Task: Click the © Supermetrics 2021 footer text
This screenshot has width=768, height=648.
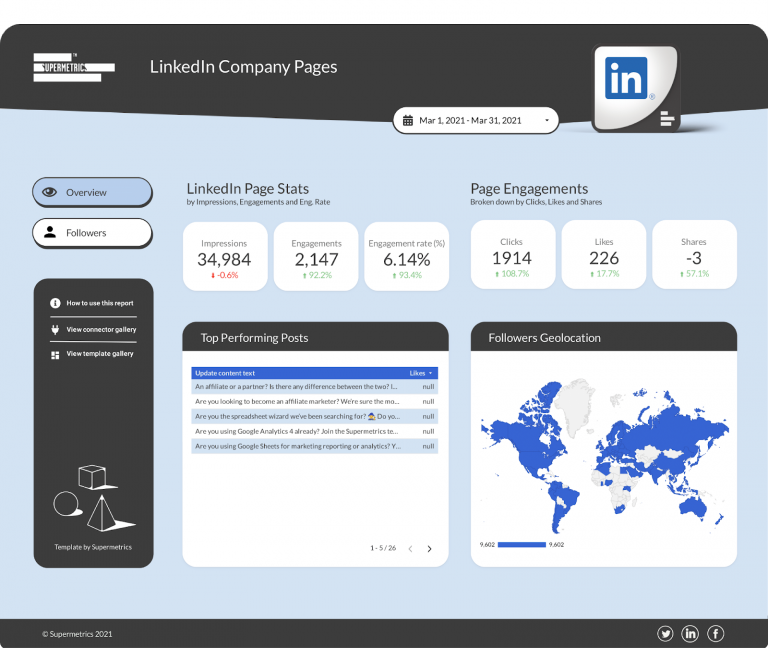Action: point(77,634)
